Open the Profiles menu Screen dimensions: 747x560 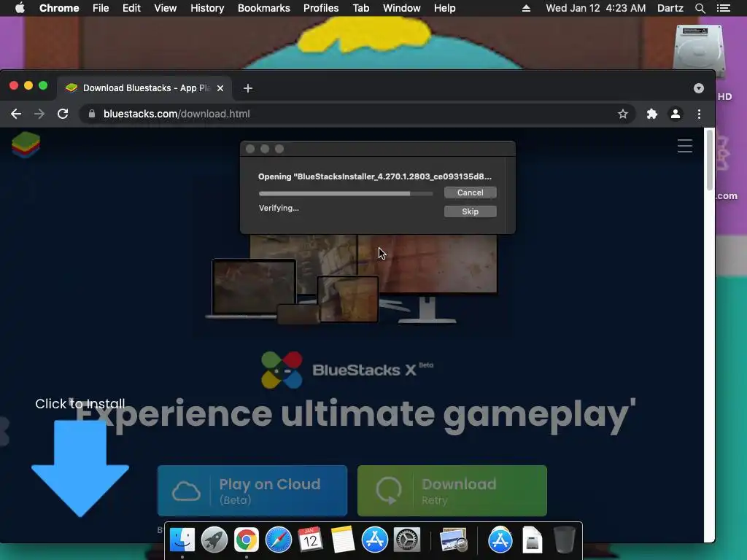coord(321,8)
